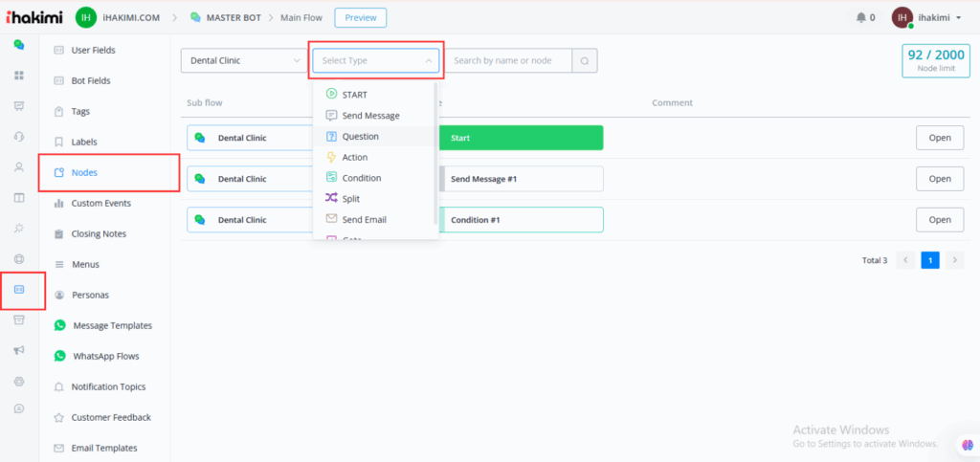Click the search magnifier icon
The height and width of the screenshot is (462, 980).
coord(585,61)
